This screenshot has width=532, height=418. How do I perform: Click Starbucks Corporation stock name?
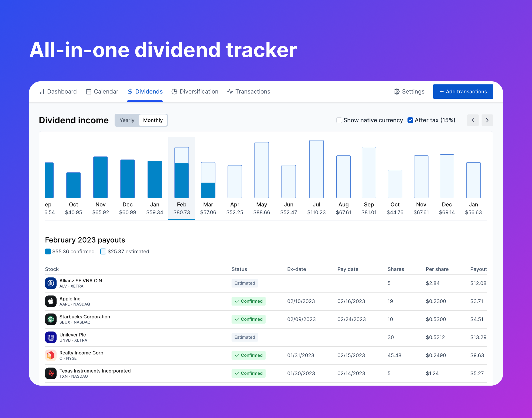85,317
